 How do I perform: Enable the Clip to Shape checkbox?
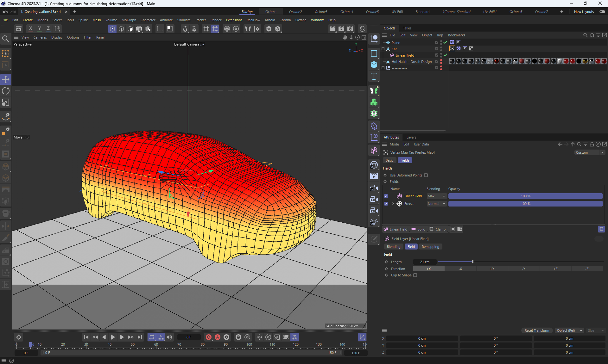tap(415, 275)
